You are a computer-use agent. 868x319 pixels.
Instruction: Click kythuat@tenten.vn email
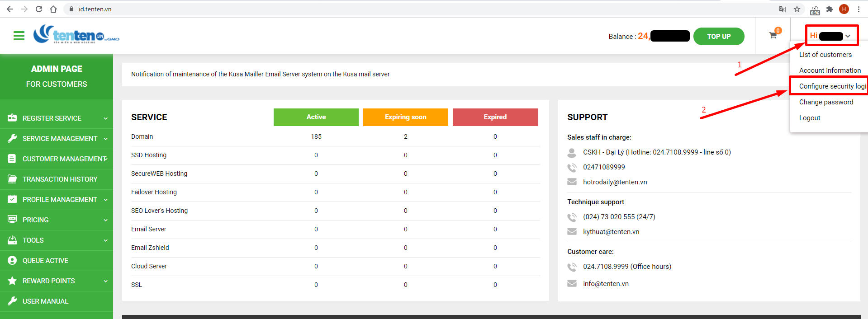click(611, 232)
